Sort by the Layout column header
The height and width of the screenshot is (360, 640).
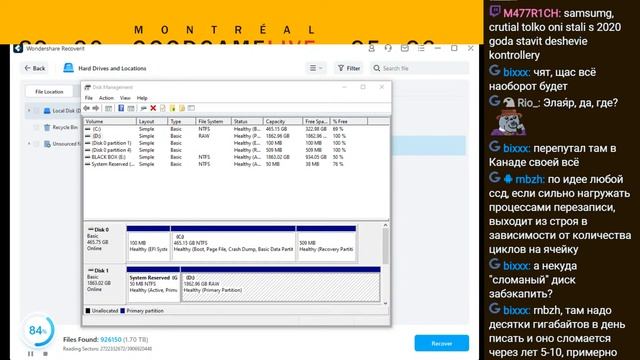152,121
